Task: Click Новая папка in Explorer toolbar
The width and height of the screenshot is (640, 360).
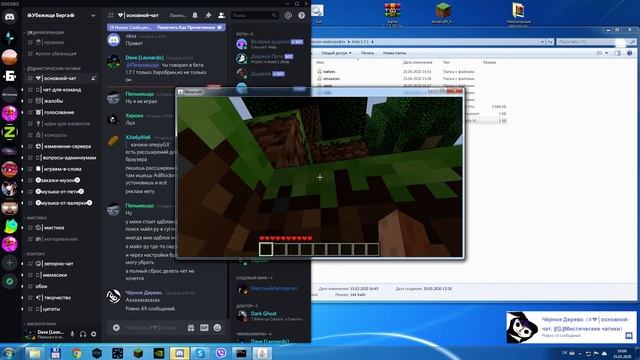Action: (394, 53)
